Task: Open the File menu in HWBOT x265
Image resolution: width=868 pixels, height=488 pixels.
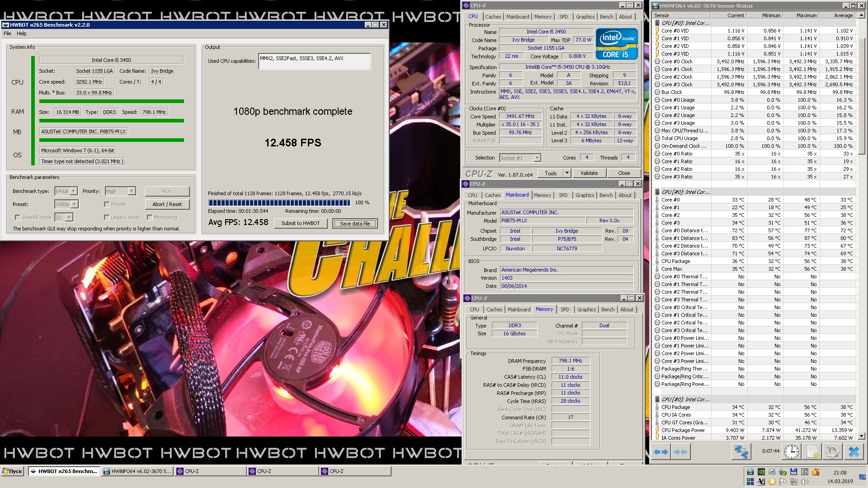Action: point(7,33)
